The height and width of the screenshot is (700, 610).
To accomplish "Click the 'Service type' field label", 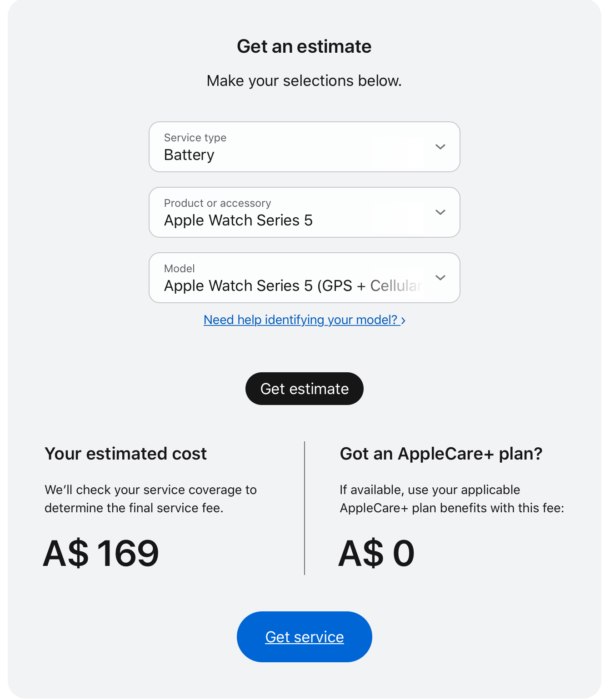I will click(x=195, y=138).
